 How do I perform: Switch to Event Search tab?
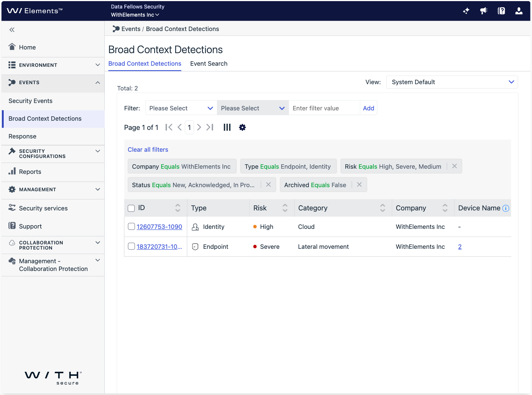(x=209, y=63)
